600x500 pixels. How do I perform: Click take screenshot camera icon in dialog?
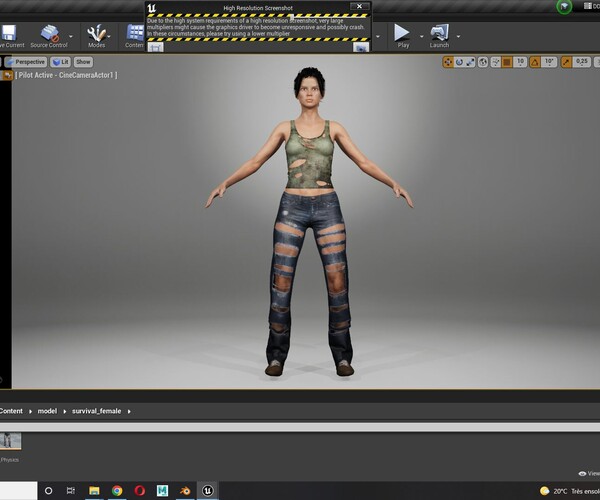tap(361, 47)
